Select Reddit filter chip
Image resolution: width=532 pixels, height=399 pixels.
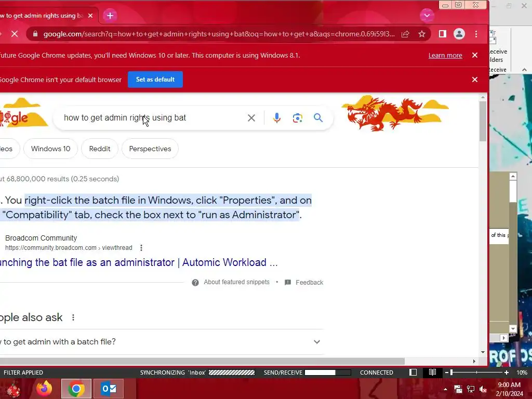[100, 149]
